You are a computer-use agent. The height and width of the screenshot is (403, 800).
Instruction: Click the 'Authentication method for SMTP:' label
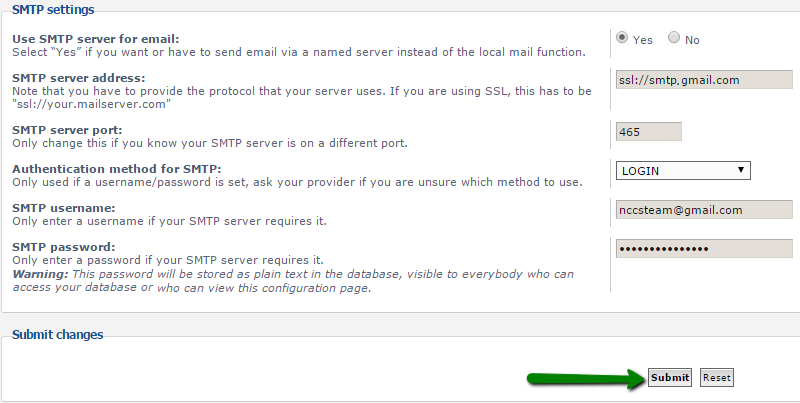(x=117, y=169)
